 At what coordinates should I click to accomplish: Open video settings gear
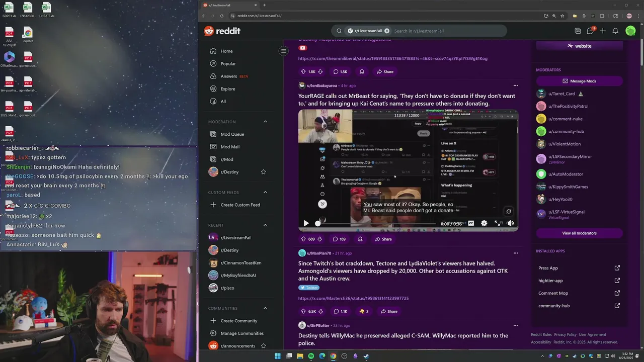tap(484, 223)
